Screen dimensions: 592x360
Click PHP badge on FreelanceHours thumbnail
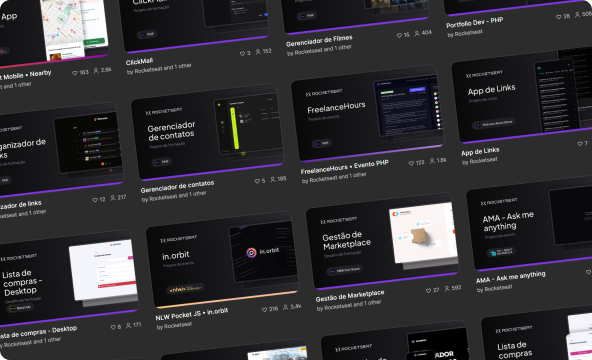[322, 143]
